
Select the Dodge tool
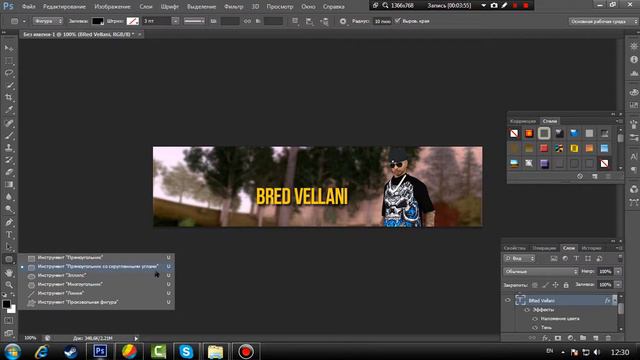pyautogui.click(x=9, y=209)
